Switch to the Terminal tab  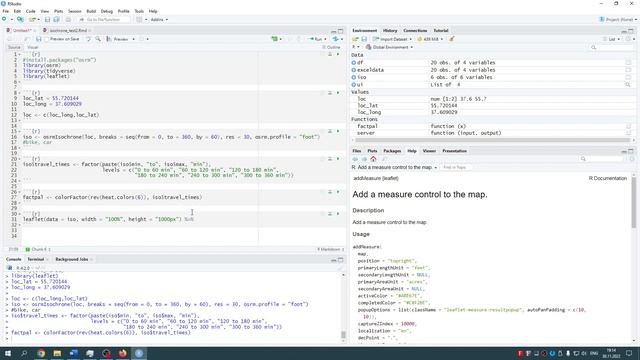coord(36,259)
